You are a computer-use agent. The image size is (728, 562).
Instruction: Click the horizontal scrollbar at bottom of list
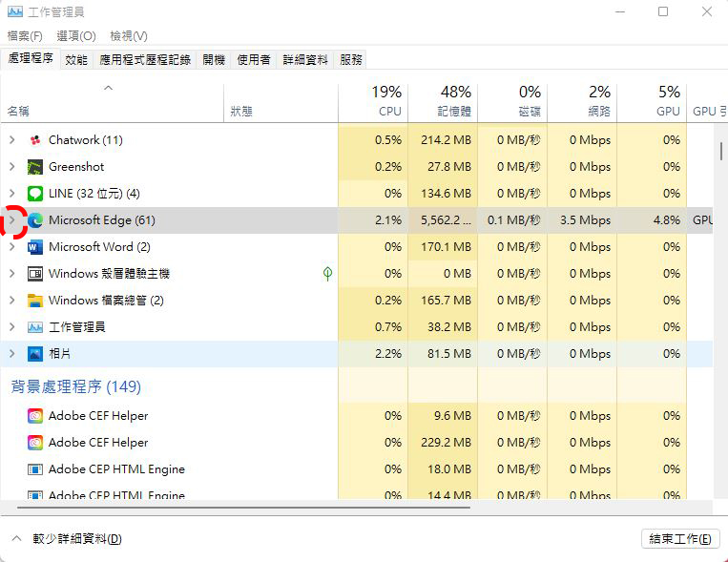pyautogui.click(x=243, y=508)
